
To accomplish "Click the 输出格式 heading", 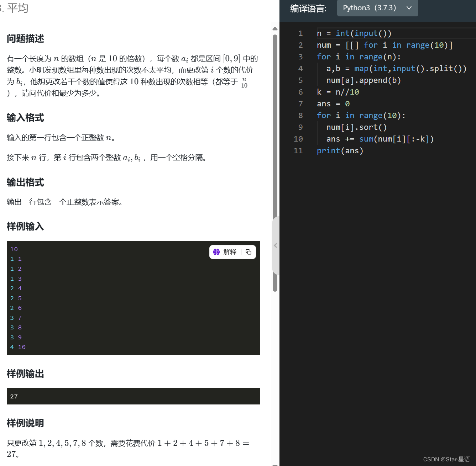I will 25,182.
